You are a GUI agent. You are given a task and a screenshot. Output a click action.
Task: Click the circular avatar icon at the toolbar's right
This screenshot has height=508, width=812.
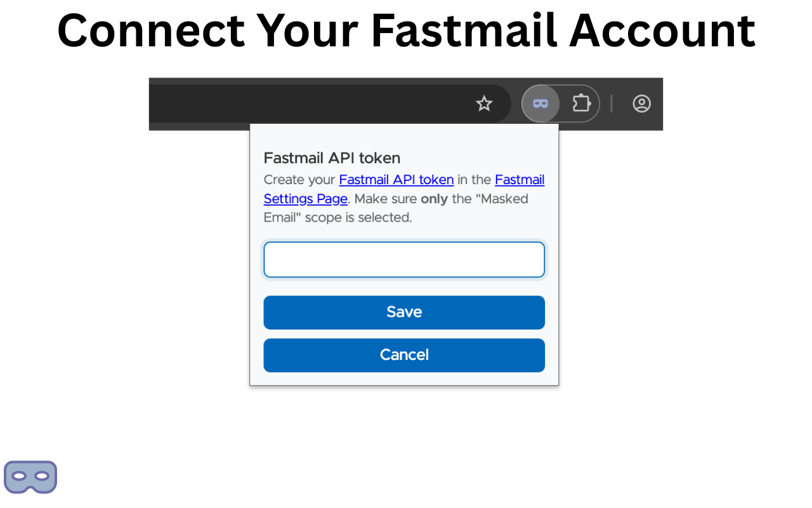tap(641, 104)
